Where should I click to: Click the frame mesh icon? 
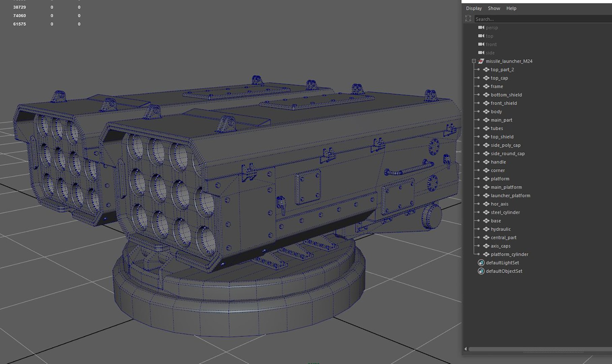click(486, 86)
